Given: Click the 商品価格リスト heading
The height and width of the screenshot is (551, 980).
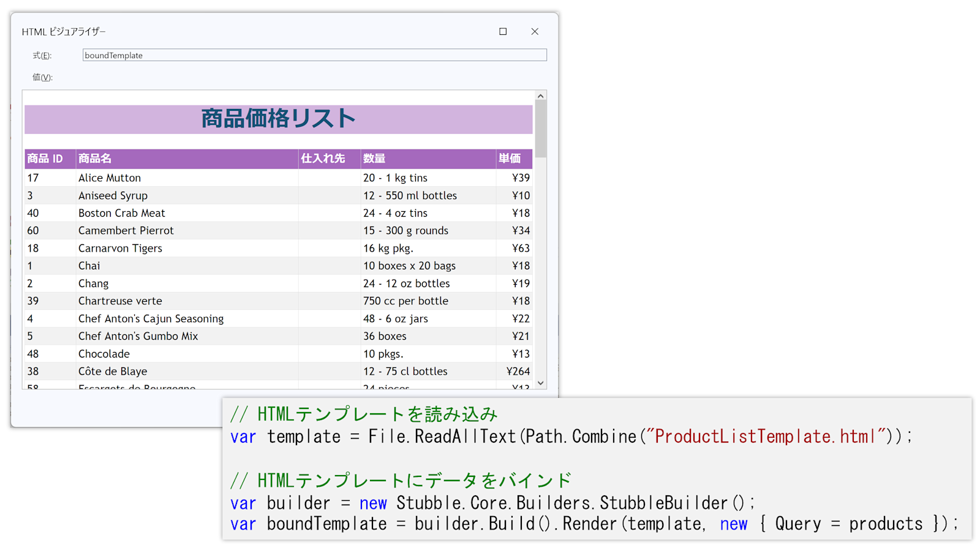Looking at the screenshot, I should pyautogui.click(x=279, y=119).
